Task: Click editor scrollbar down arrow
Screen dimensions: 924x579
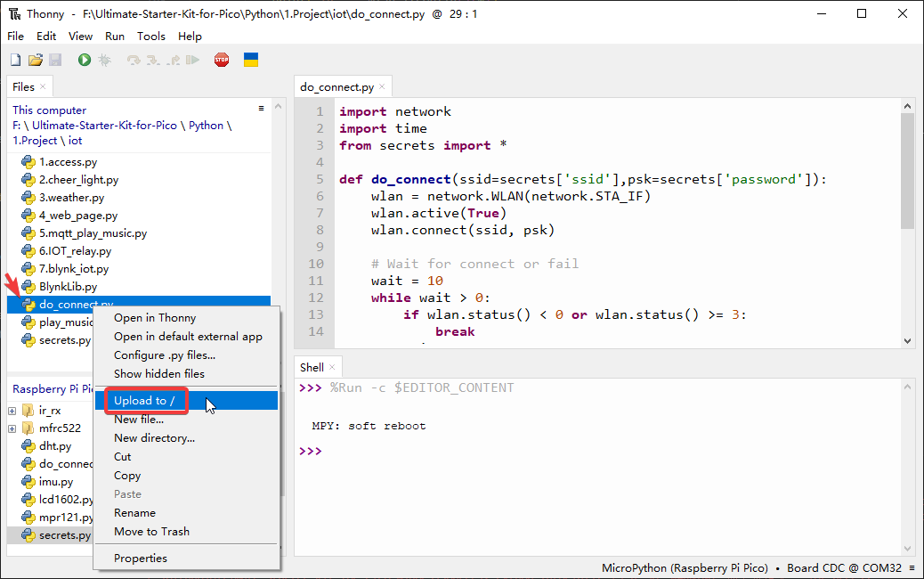Action: coord(907,341)
